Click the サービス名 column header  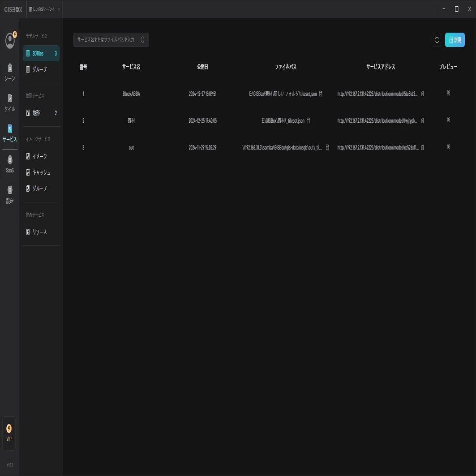[x=131, y=67]
